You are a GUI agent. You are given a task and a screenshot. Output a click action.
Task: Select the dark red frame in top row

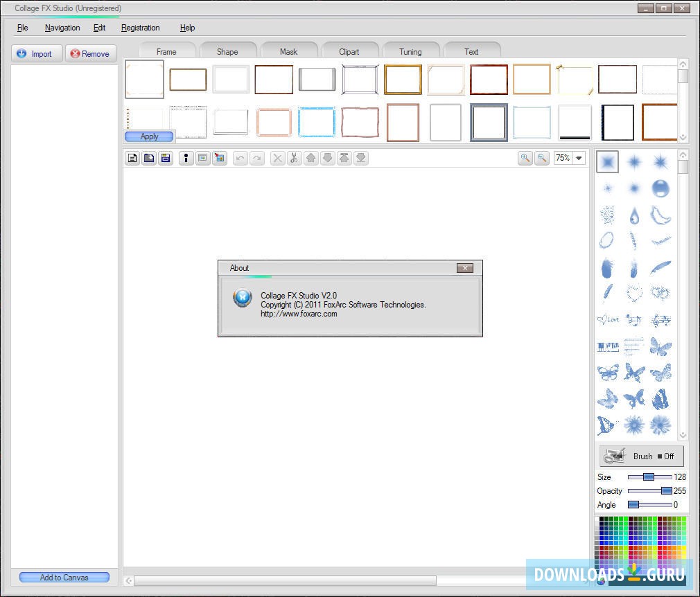[489, 79]
